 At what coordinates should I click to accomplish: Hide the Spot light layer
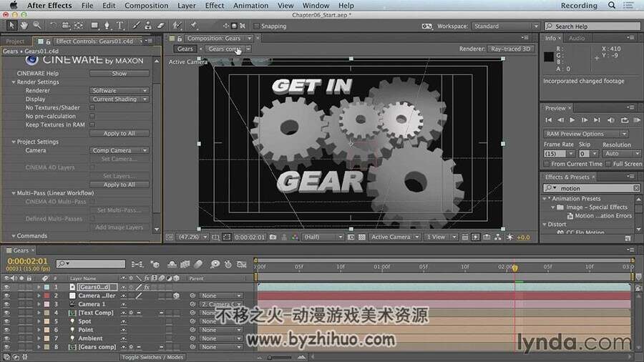click(6, 321)
